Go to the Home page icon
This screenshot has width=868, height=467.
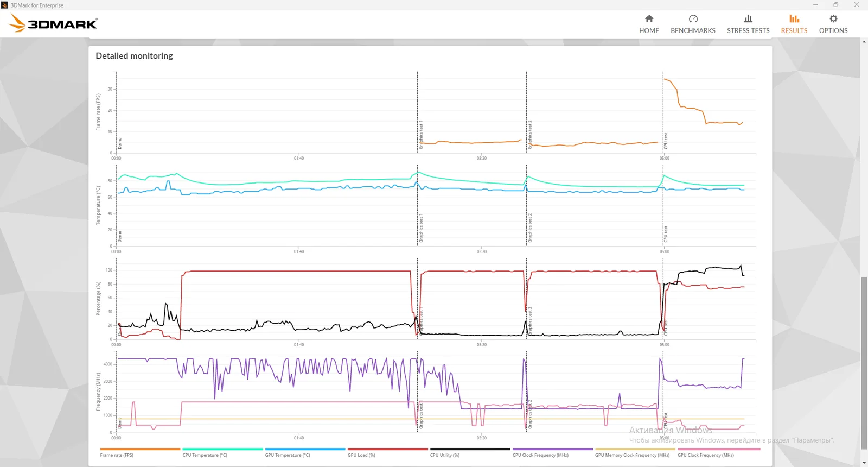tap(649, 19)
